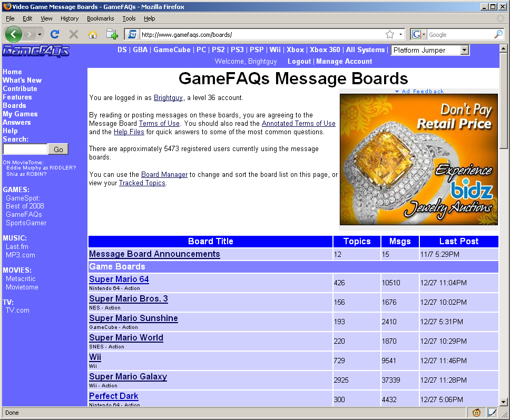Open the Annotated Terms of Use link
This screenshot has height=420, width=510.
tap(299, 124)
